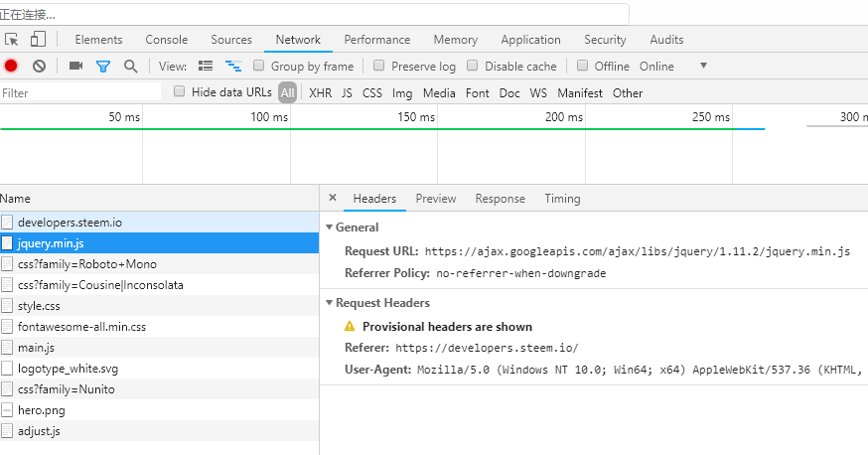Open the Online throttling selector
The width and height of the screenshot is (868, 455).
(x=656, y=67)
